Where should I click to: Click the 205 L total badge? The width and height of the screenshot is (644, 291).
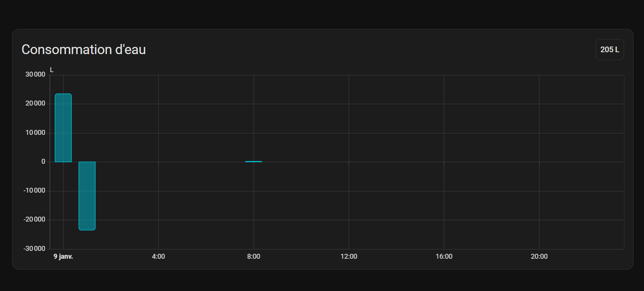(x=609, y=50)
